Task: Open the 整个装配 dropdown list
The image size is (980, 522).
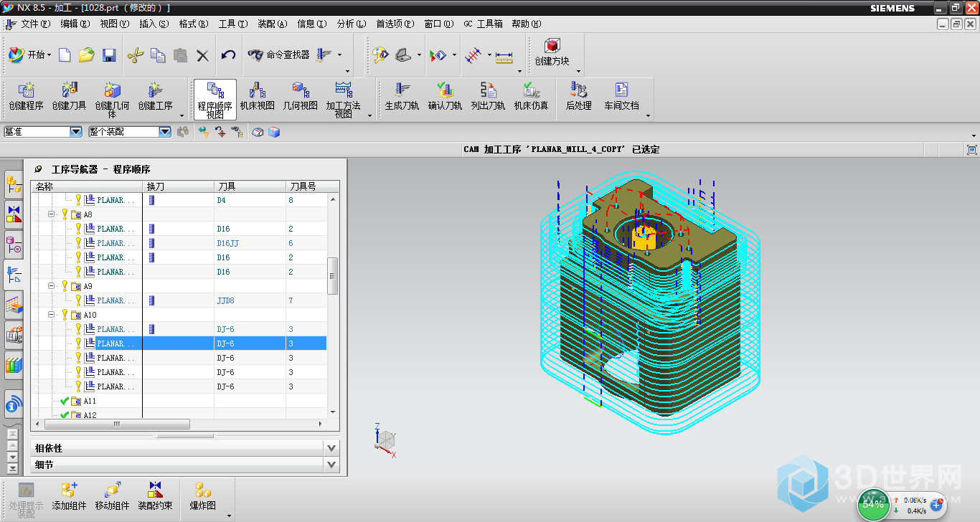Action: 165,132
